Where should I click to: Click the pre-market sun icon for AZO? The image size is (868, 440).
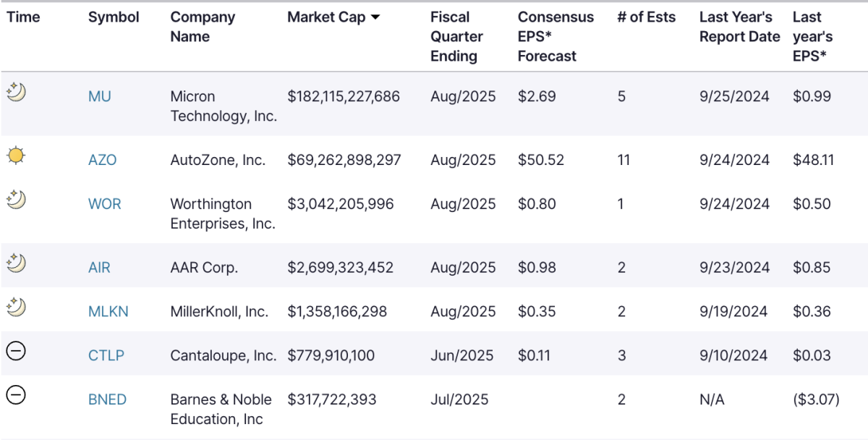[x=16, y=155]
